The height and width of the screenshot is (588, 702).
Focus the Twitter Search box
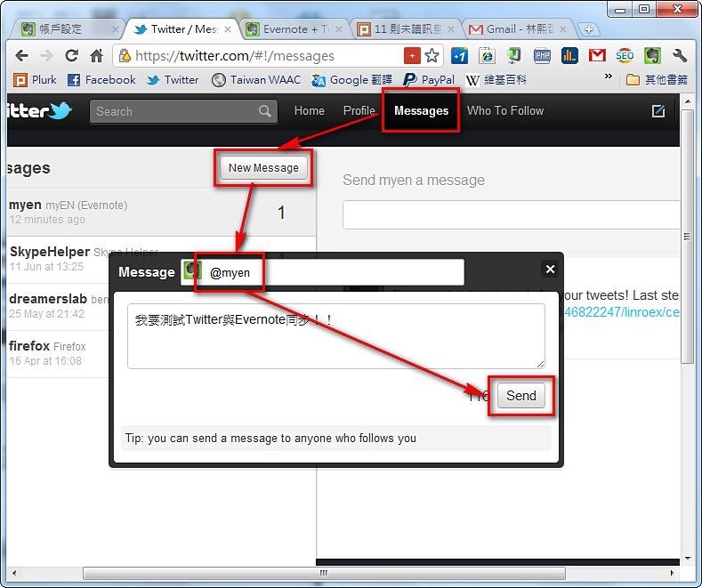[x=183, y=111]
